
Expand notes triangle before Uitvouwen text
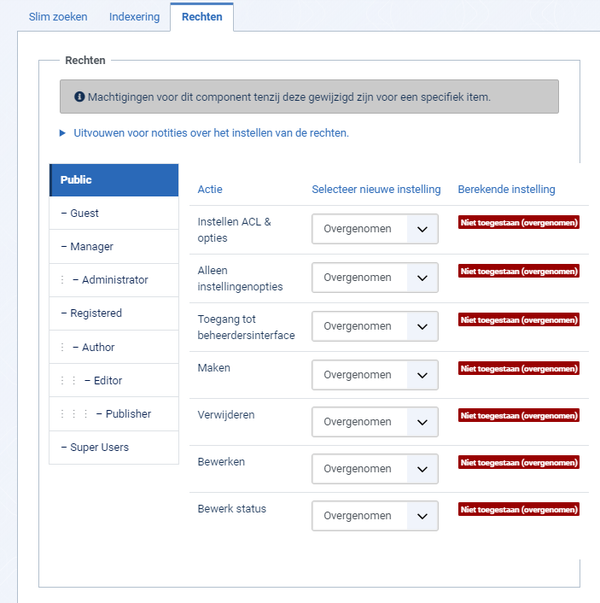pyautogui.click(x=62, y=133)
